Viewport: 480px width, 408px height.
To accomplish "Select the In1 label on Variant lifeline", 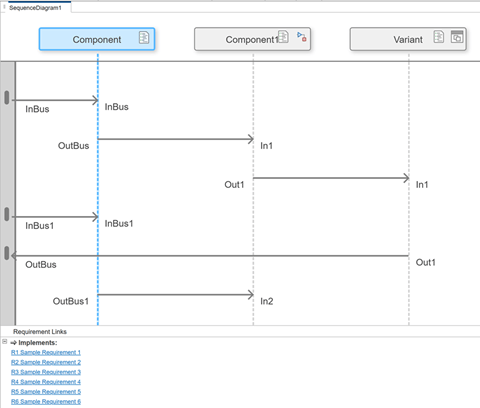I will click(x=422, y=185).
